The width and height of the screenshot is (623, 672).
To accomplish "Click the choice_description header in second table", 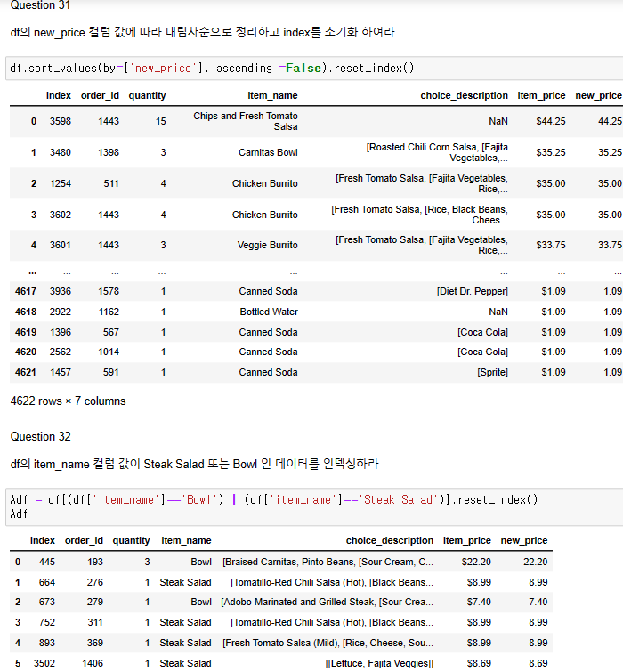I will [x=390, y=541].
